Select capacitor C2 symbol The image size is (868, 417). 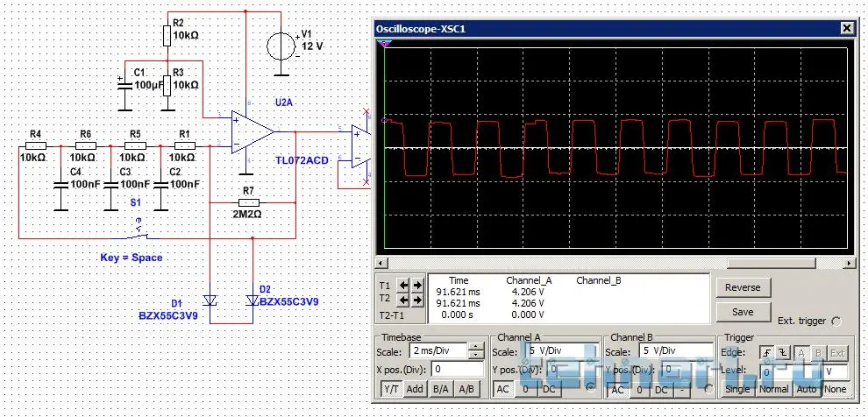click(160, 186)
